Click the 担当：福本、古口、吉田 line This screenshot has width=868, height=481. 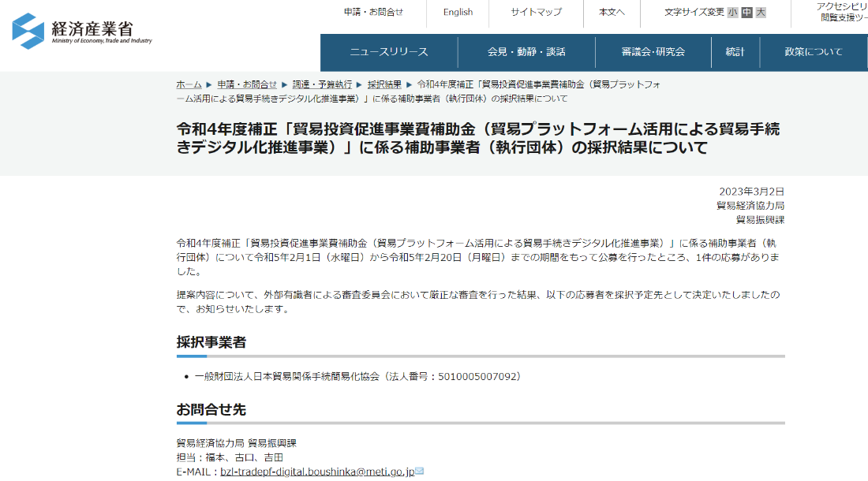click(230, 457)
